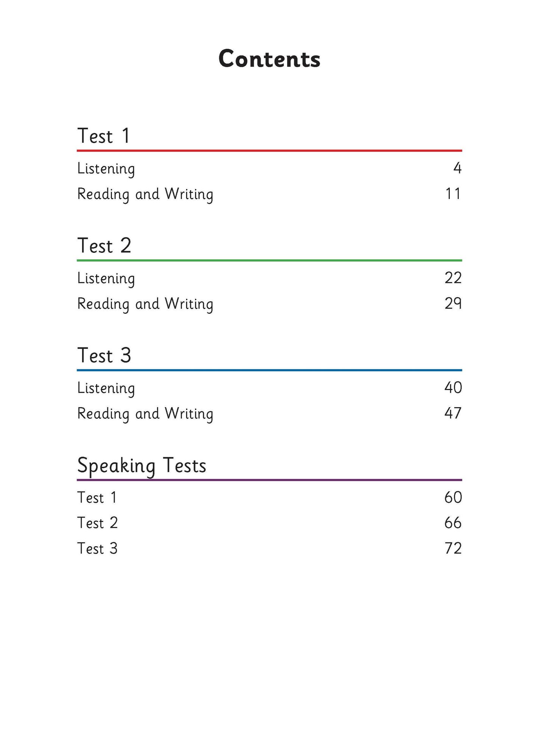Open Test 3 Reading and Writing entry
This screenshot has width=539, height=756.
145,414
